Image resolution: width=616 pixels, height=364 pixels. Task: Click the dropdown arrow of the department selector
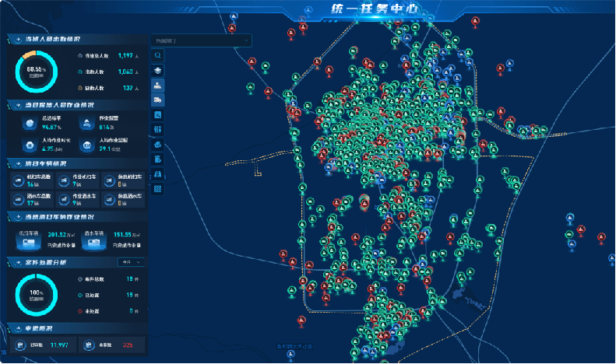[246, 40]
